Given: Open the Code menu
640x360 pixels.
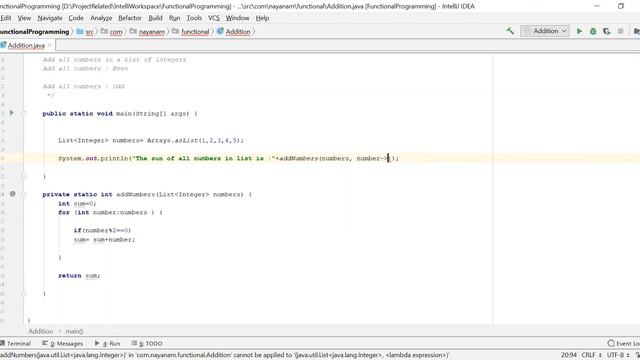Looking at the screenshot, I should (76, 18).
